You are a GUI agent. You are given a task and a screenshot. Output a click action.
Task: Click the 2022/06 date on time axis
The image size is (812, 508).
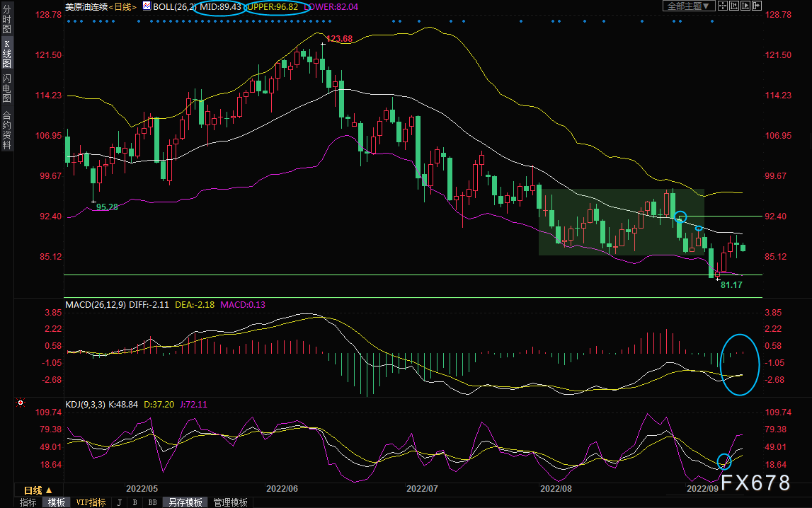282,488
